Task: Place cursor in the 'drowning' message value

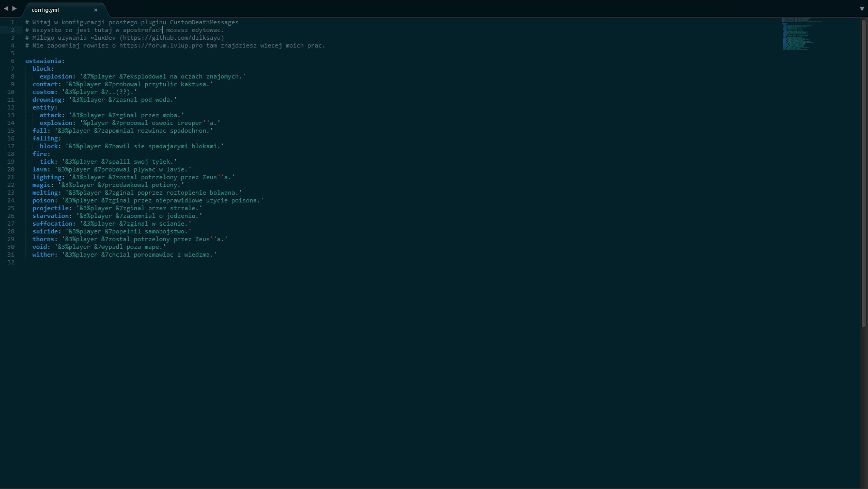Action: coord(123,100)
